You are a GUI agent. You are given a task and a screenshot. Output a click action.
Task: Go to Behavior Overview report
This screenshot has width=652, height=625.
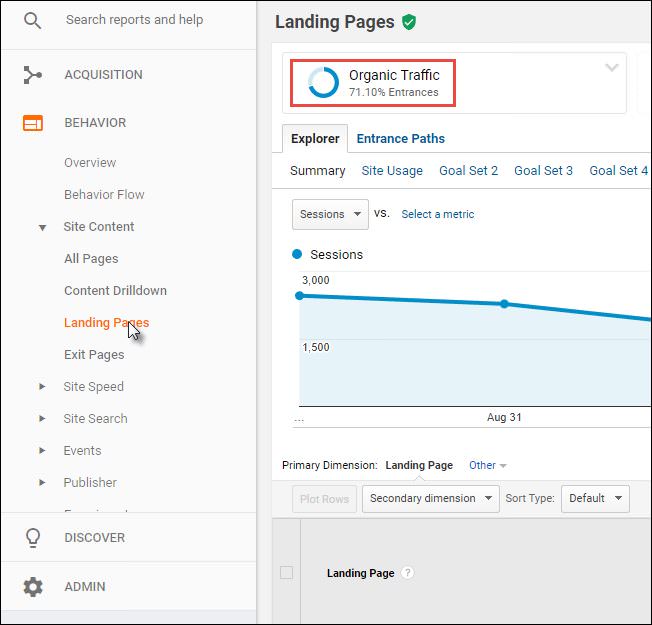(90, 163)
